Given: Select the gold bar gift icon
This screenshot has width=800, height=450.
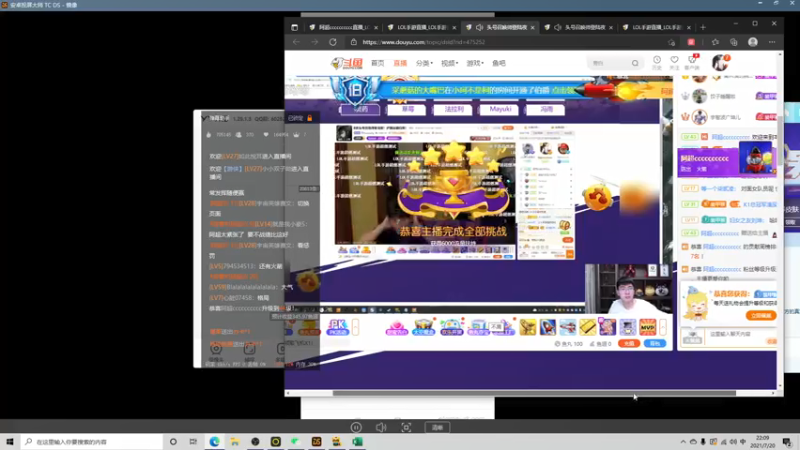Looking at the screenshot, I should click(587, 327).
